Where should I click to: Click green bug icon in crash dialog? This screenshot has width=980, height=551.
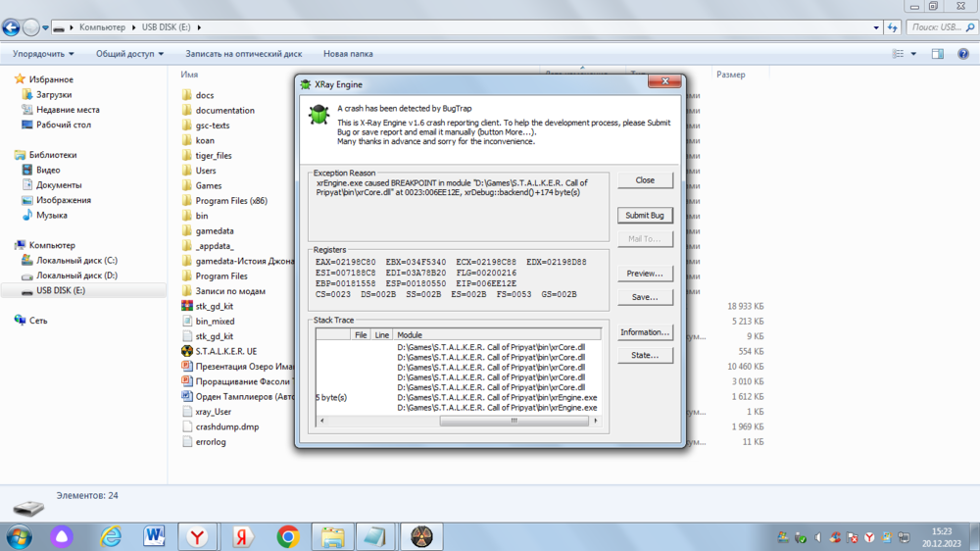tap(318, 115)
